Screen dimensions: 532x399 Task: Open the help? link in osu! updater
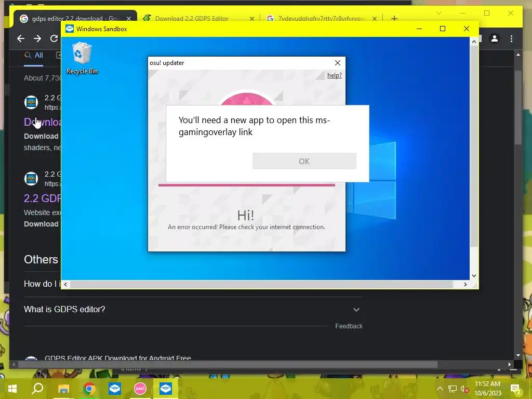334,75
